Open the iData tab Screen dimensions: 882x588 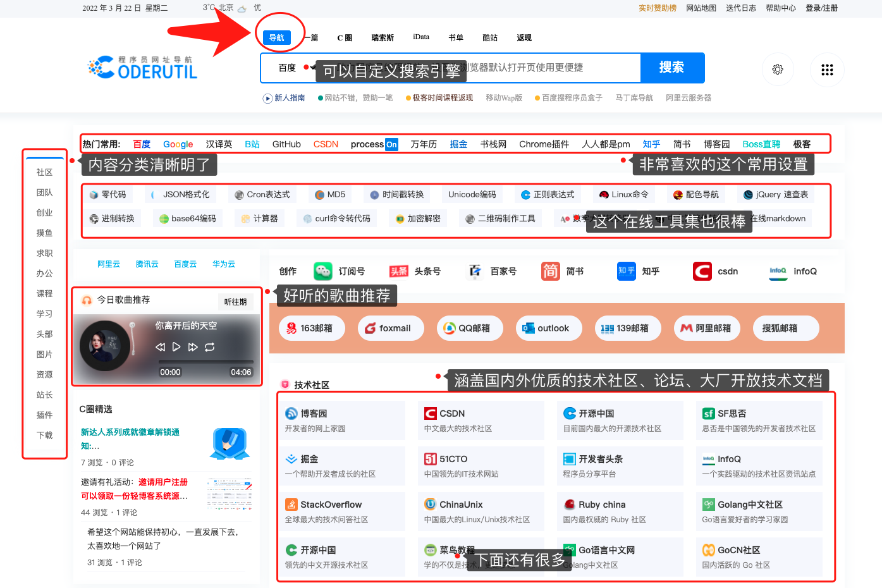click(x=421, y=37)
